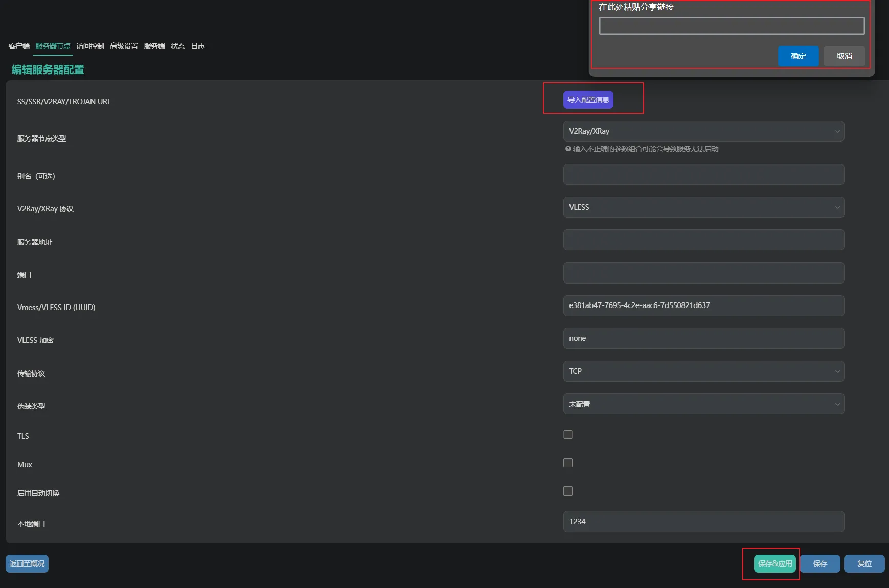The image size is (889, 588).
Task: Expand the V2Ray/XRay 协议 VLESS dropdown
Action: point(703,207)
